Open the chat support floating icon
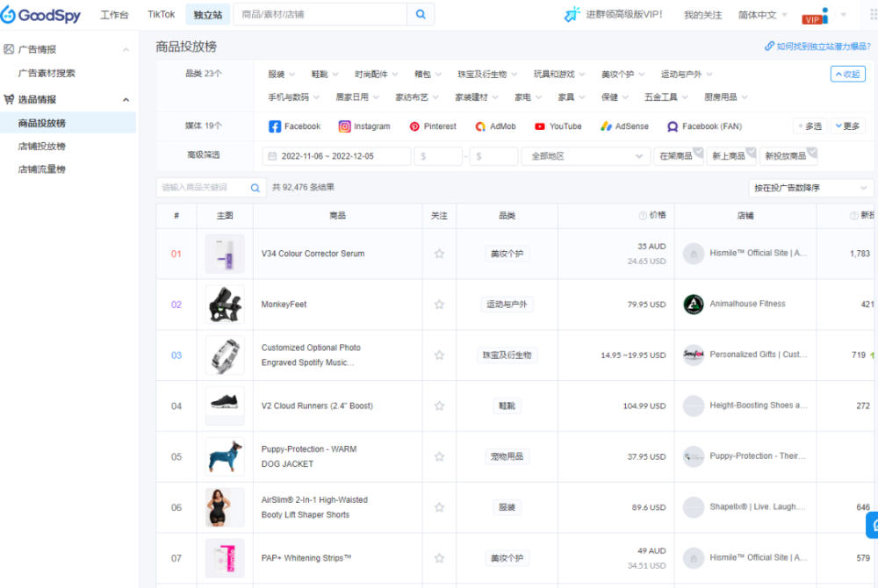The width and height of the screenshot is (878, 588). tap(873, 526)
